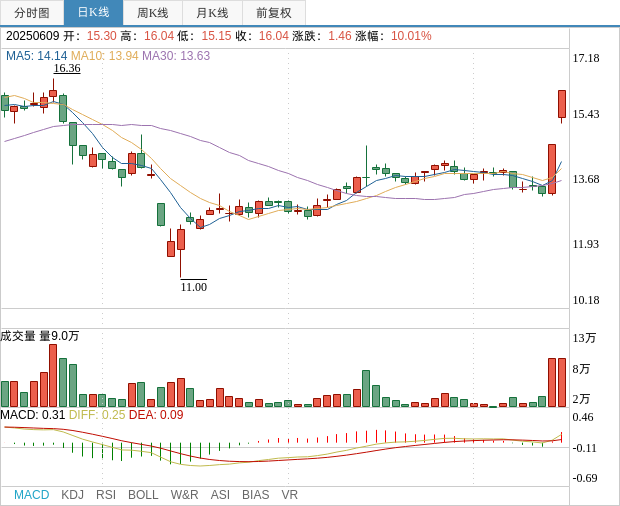The height and width of the screenshot is (506, 620).
Task: Click the 13万 volume axis label
Action: point(584,338)
